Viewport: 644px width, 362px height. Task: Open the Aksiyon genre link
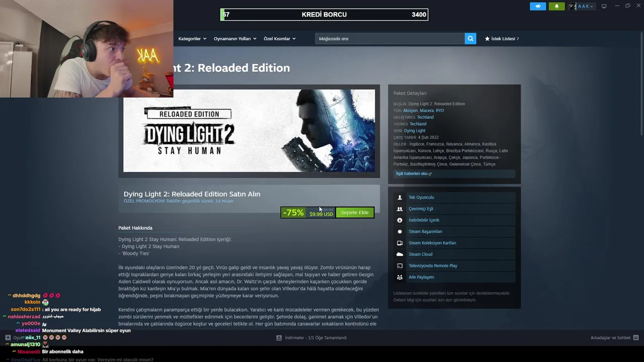click(x=410, y=111)
